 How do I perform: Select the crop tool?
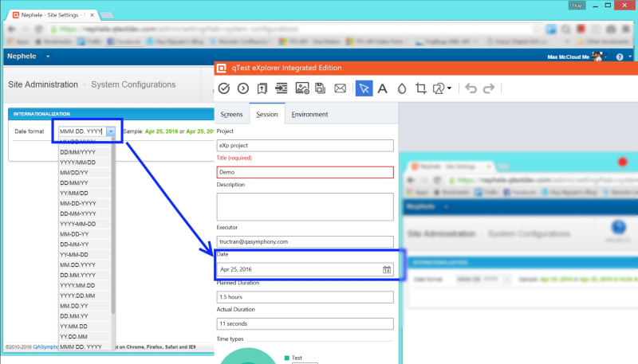pyautogui.click(x=421, y=88)
